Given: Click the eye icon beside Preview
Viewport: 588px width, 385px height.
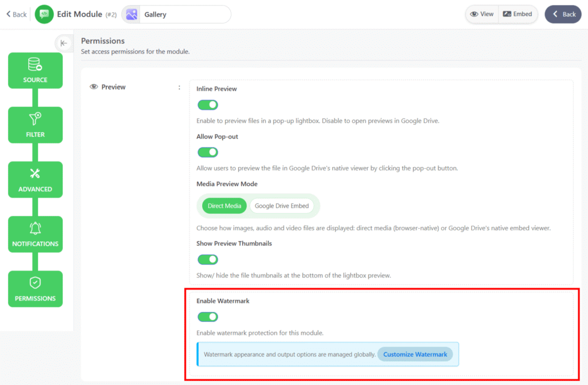Looking at the screenshot, I should coord(94,87).
